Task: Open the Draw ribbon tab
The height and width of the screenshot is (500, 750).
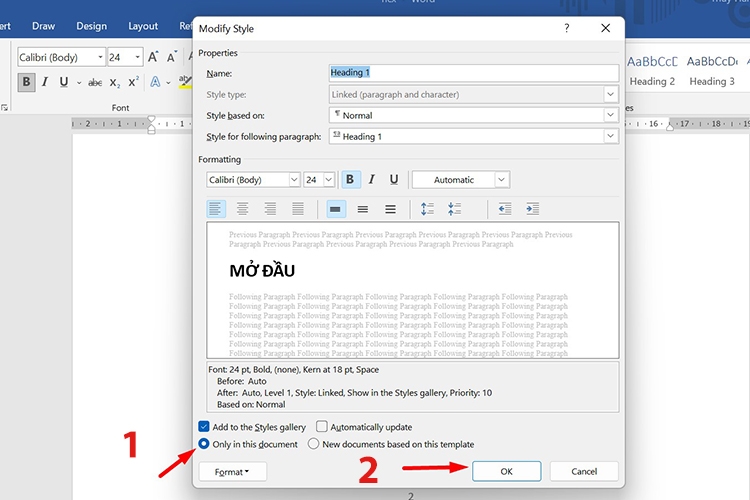Action: pyautogui.click(x=44, y=26)
